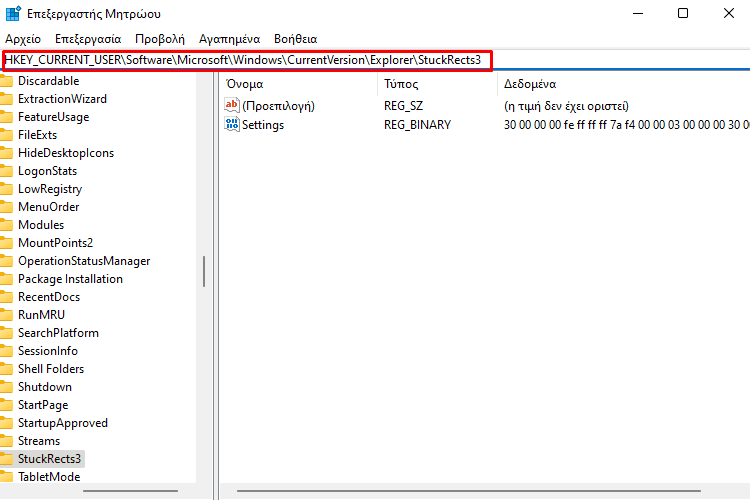Click the binary value icon for Settings
This screenshot has width=750, height=500.
coord(232,124)
